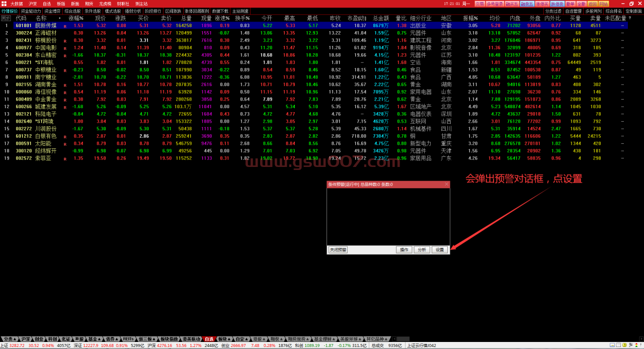Click the 涨停买 button
Image resolution: width=644 pixels, height=349 pixels.
coord(542,4)
